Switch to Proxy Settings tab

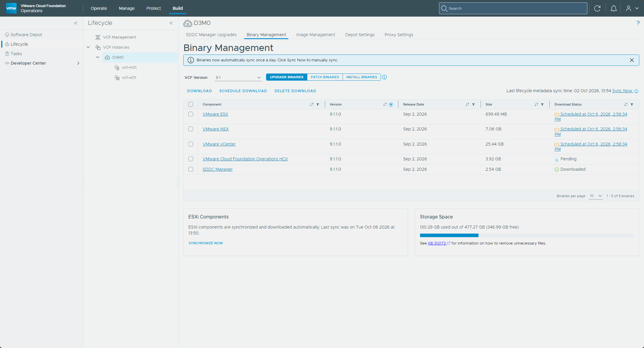[x=399, y=35]
